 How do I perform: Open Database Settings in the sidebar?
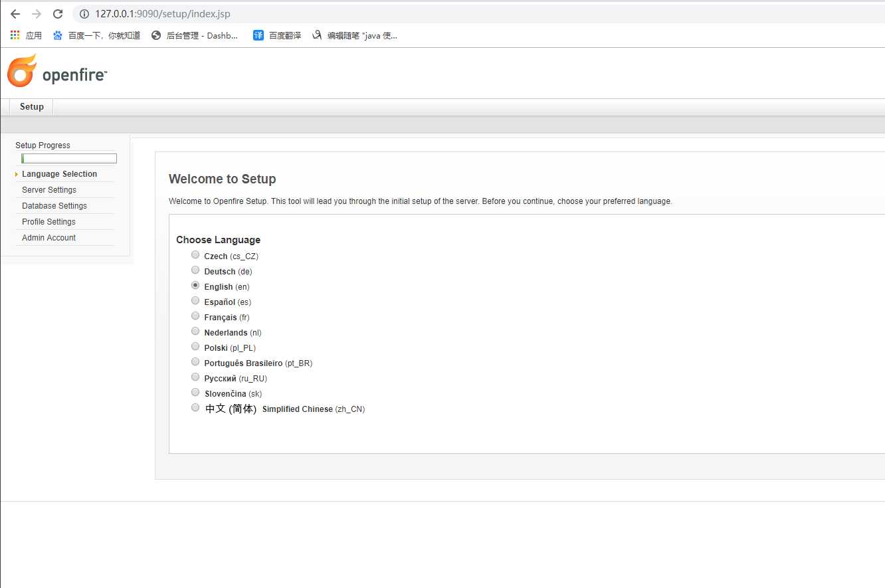click(54, 206)
